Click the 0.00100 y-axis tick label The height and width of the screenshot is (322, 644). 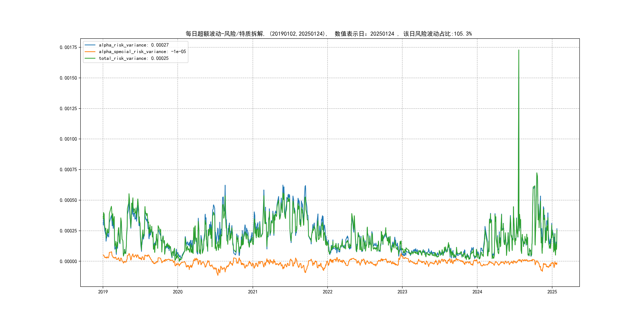pos(68,139)
